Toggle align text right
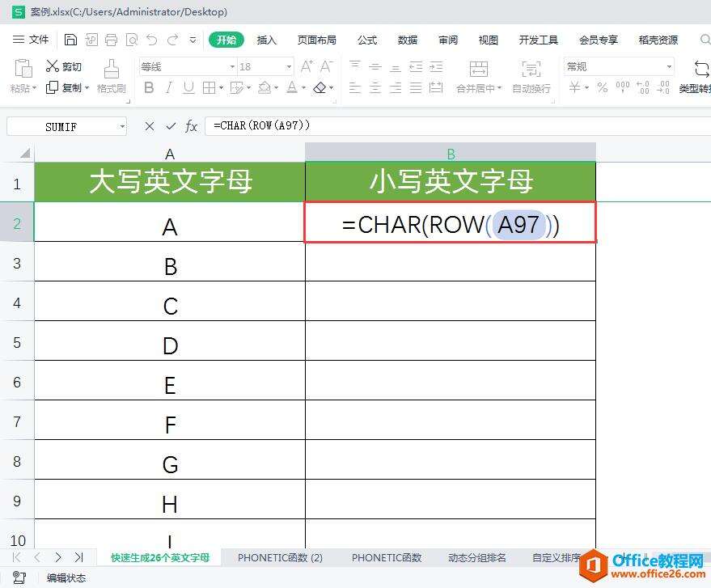The height and width of the screenshot is (588, 711). pyautogui.click(x=396, y=87)
